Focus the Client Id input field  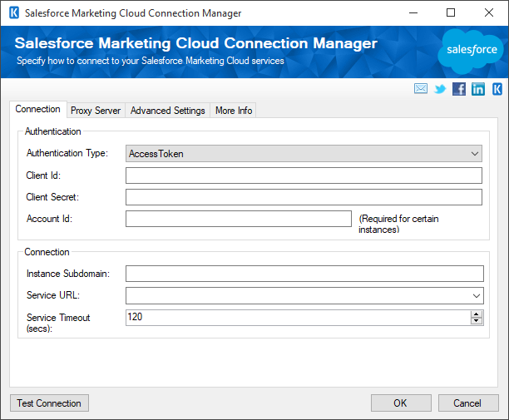pos(304,175)
